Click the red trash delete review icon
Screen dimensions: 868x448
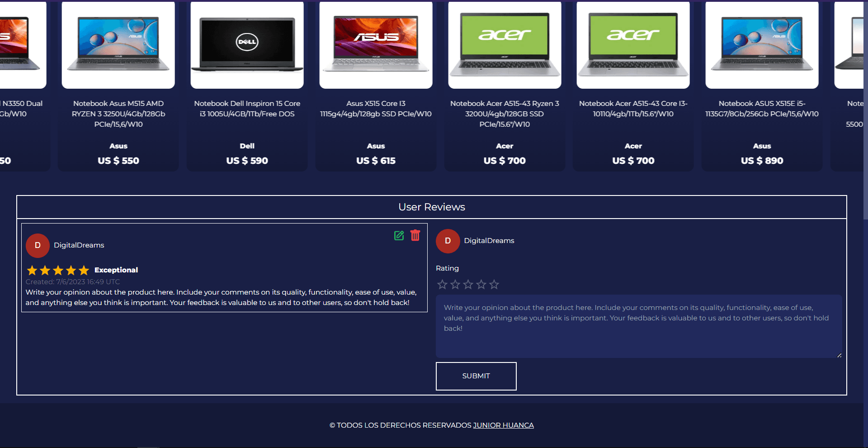pos(415,235)
